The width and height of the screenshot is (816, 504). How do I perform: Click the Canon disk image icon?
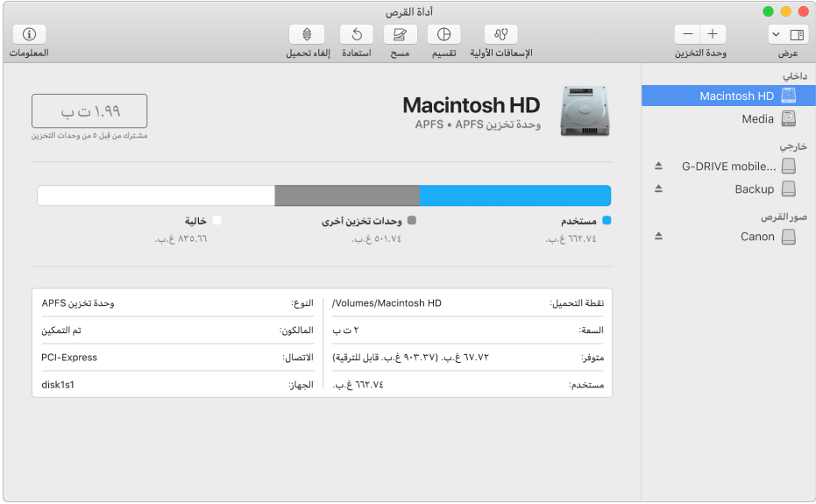click(789, 237)
